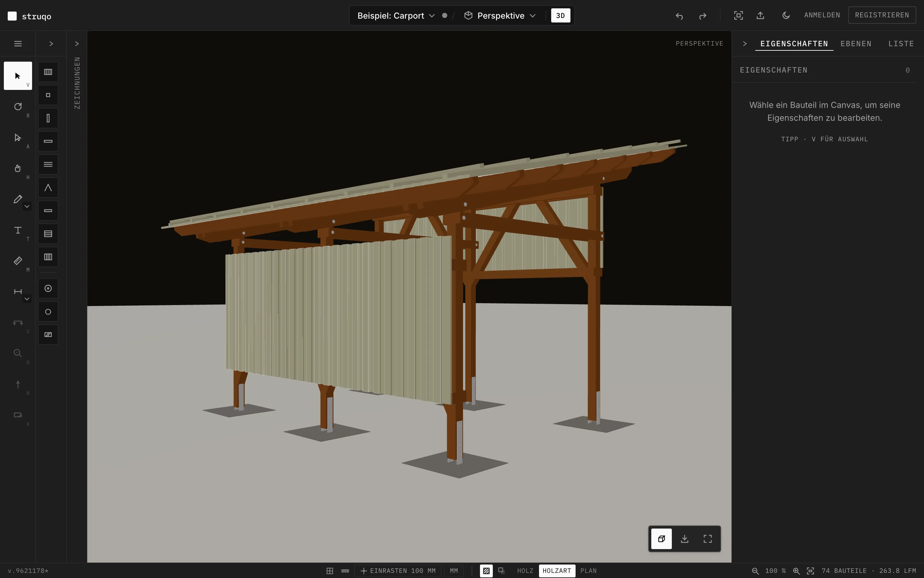Open the Beispiel: Carport project dropdown

(x=396, y=16)
